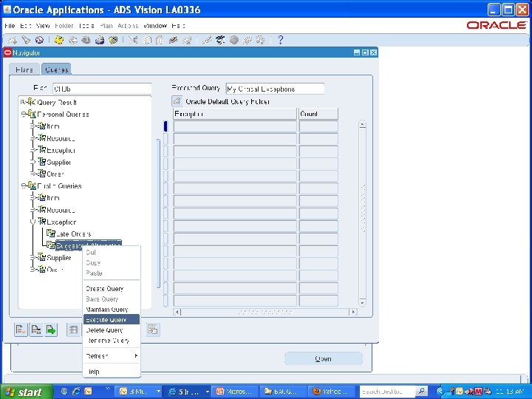Open the File menu

(10, 26)
